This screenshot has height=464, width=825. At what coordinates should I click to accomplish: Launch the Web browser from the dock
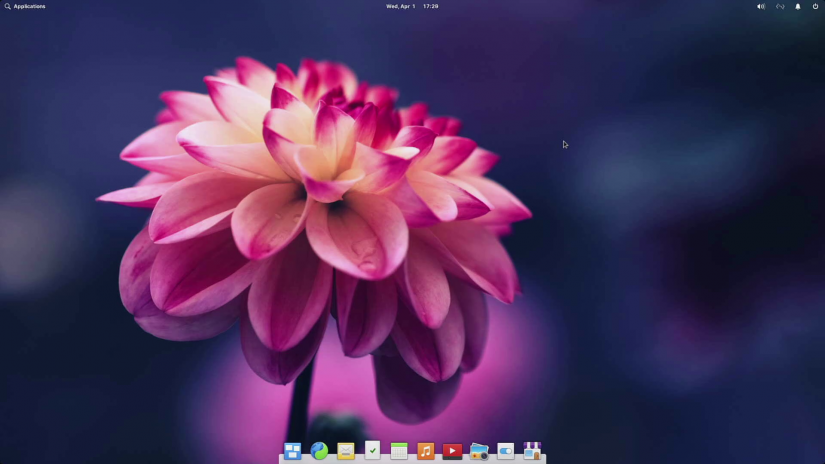pos(319,451)
